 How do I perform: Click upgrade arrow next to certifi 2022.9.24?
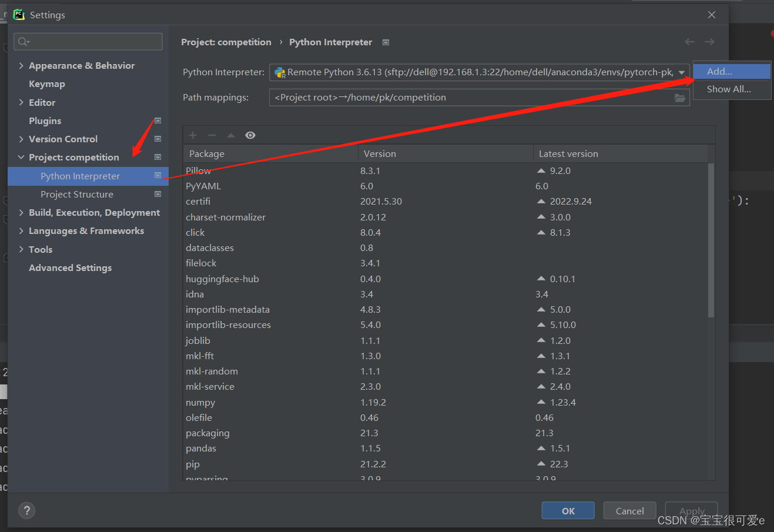(x=541, y=201)
